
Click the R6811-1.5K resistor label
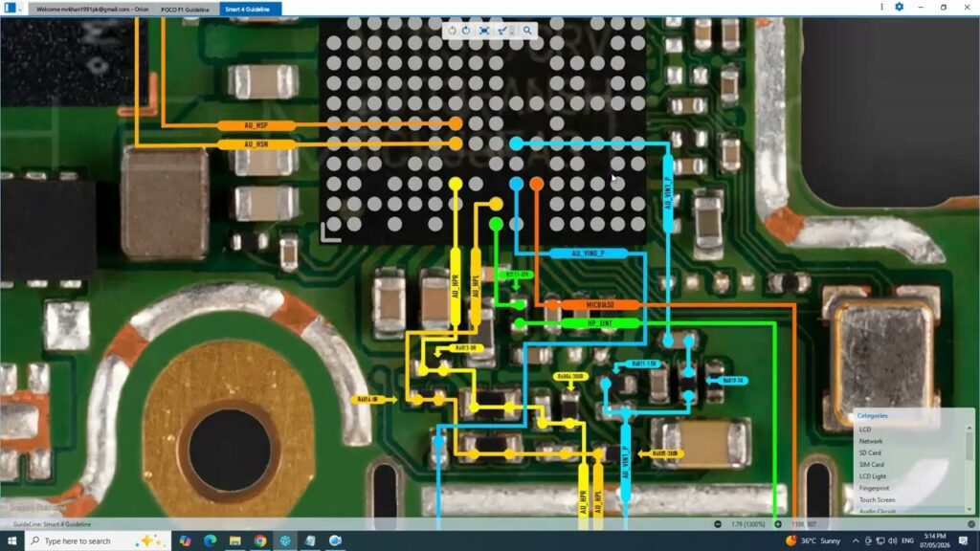pos(644,364)
